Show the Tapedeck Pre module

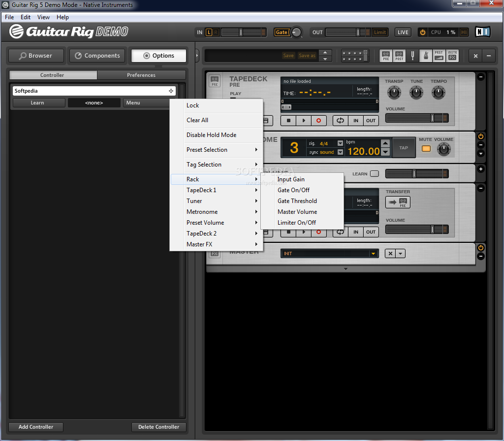386,56
